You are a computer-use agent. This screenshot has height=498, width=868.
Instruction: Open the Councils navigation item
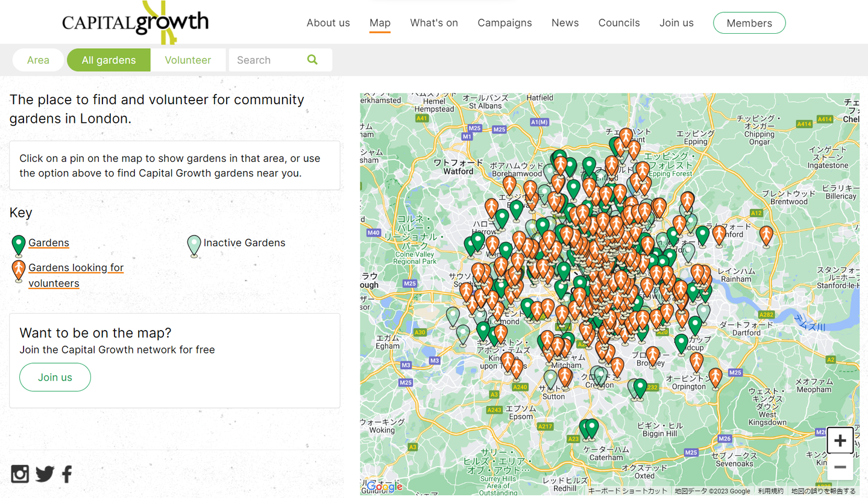pos(619,23)
